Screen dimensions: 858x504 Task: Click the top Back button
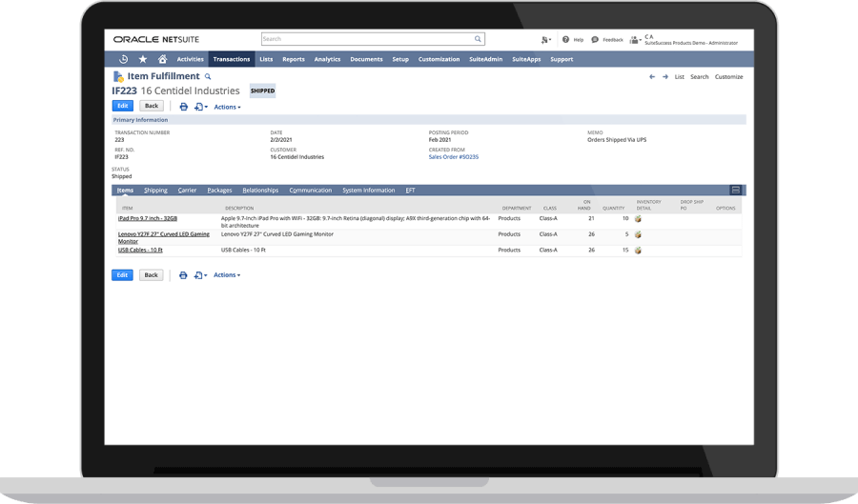pos(152,106)
